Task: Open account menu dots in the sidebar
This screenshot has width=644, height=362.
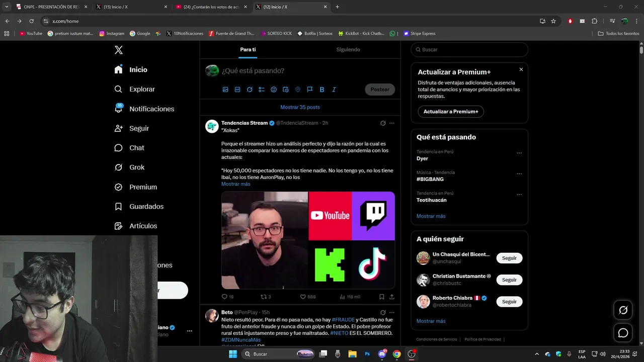Action: (x=190, y=331)
